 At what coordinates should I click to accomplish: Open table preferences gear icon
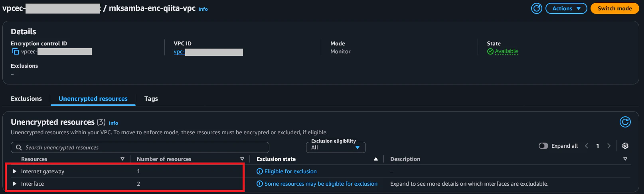coord(625,146)
